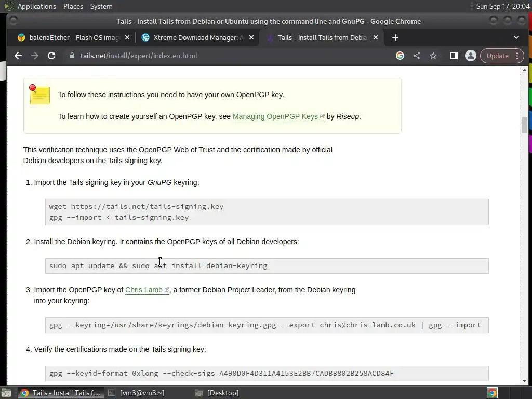This screenshot has height=399, width=532.
Task: Click the sticky note icon in the notice box
Action: tap(39, 95)
